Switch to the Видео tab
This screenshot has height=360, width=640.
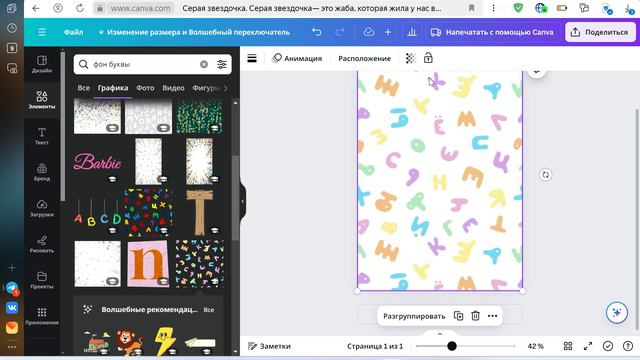tap(173, 88)
